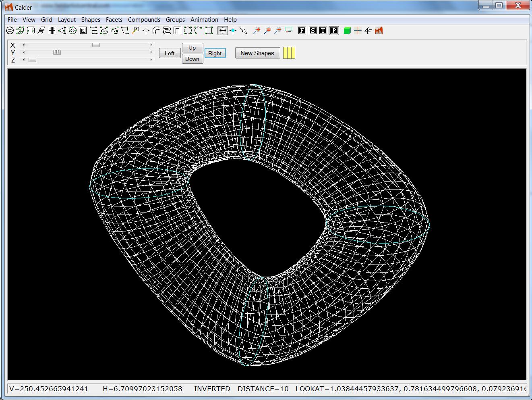Viewport: 532px width, 400px height.
Task: Enable the P perspective view toggle
Action: 333,31
